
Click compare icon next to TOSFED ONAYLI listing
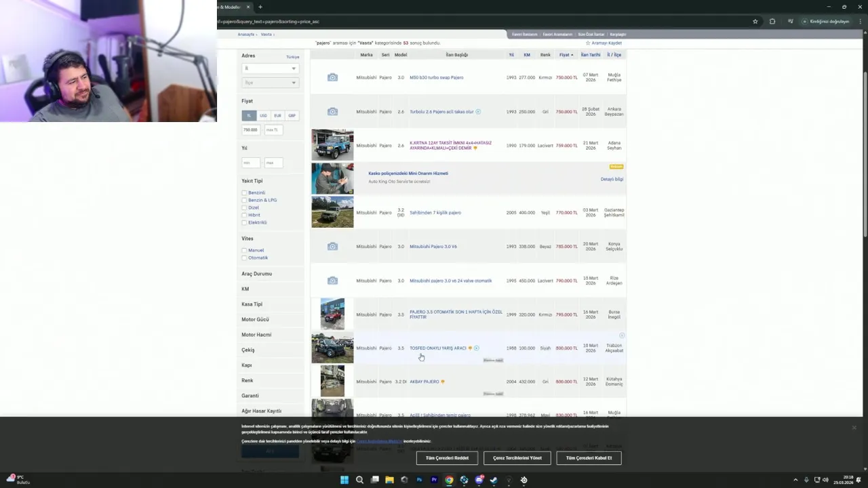477,348
